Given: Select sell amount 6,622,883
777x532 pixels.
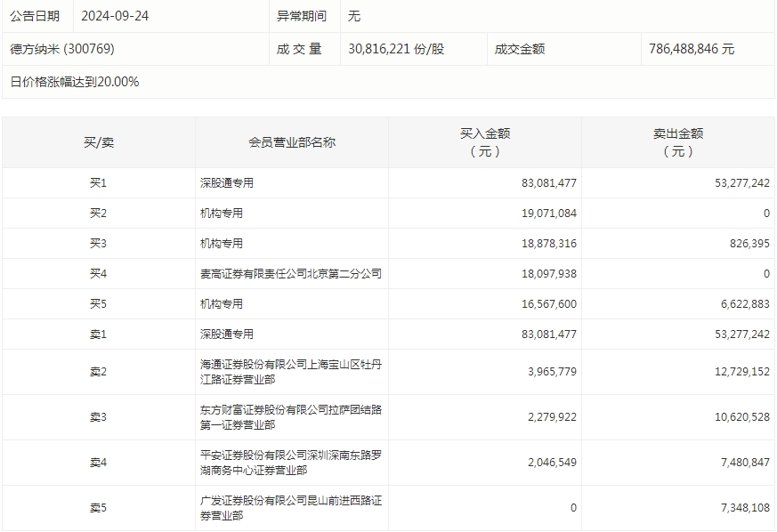Looking at the screenshot, I should tap(745, 303).
